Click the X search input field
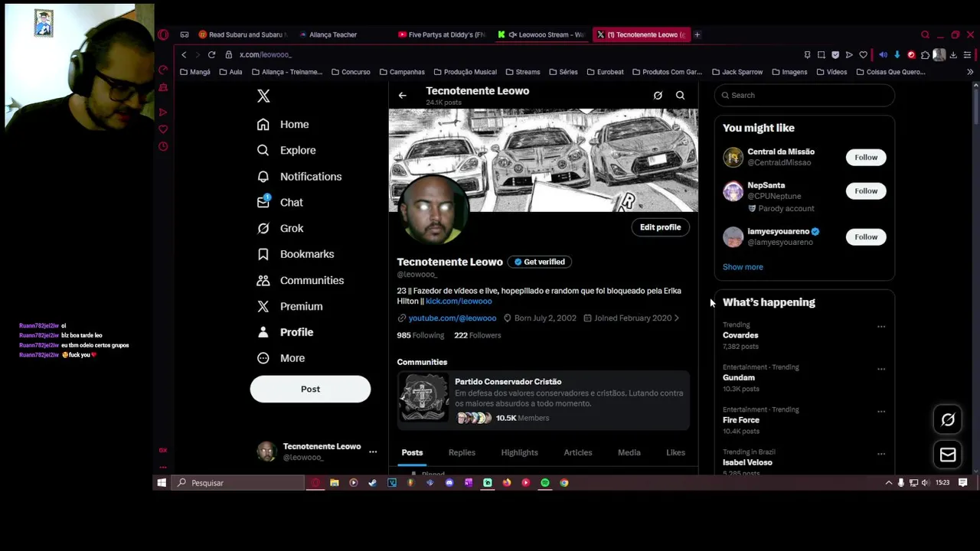This screenshot has width=980, height=551. (804, 95)
